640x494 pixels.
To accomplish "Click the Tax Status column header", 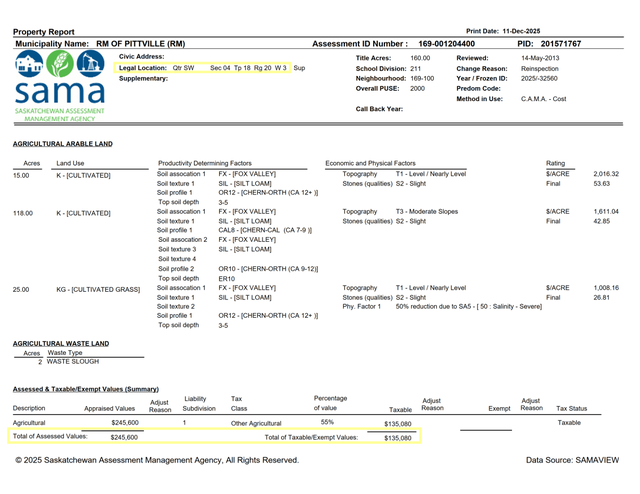I will click(571, 408).
